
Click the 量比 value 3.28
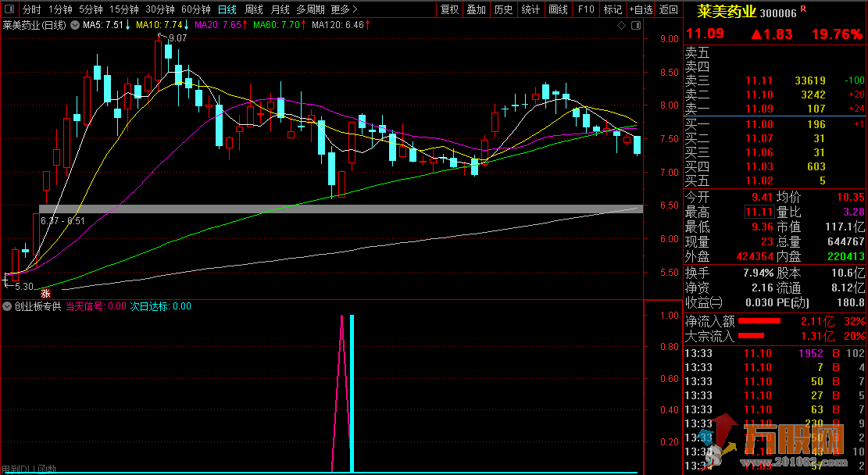(x=853, y=212)
